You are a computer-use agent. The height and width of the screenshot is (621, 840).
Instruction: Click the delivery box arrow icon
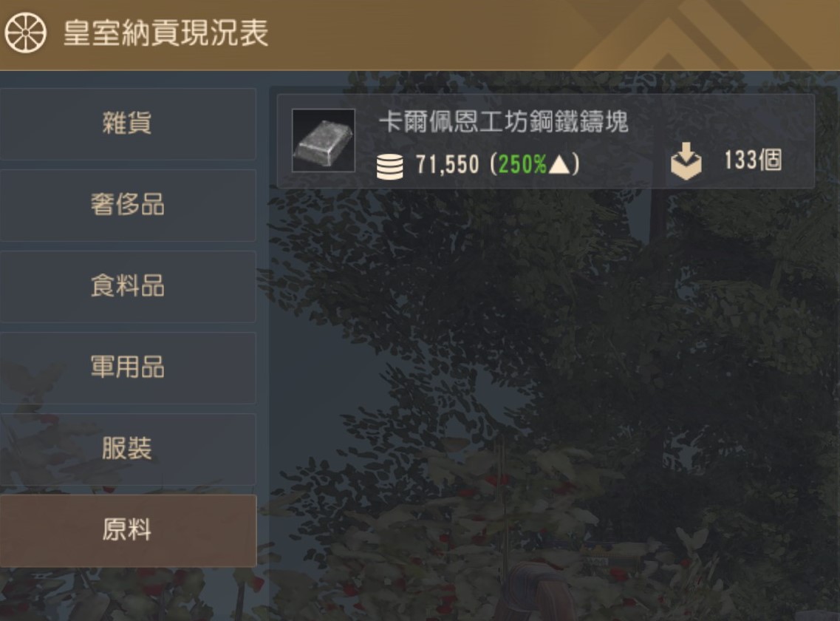[x=686, y=161]
